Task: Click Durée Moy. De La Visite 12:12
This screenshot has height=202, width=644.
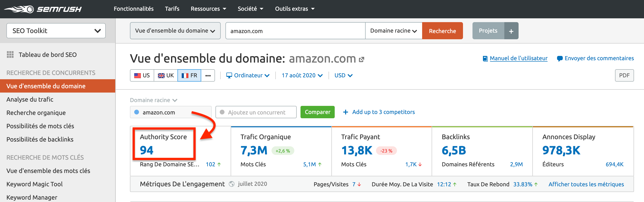Action: tap(444, 184)
